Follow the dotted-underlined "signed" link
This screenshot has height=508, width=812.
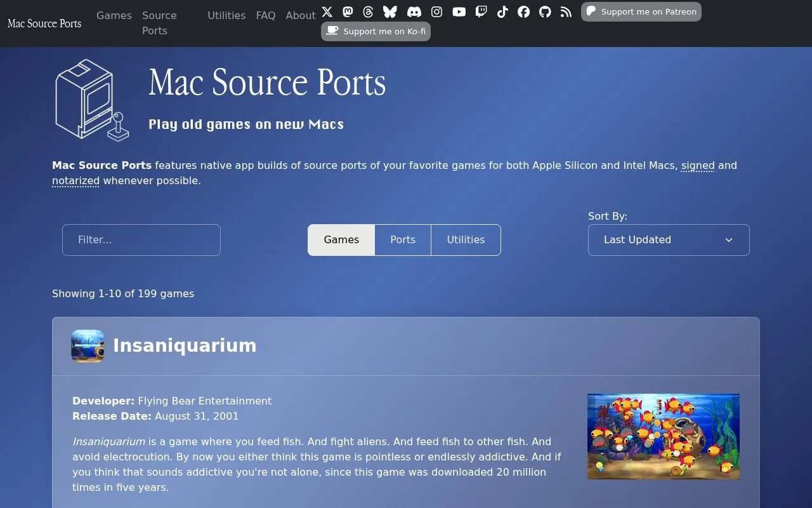coord(698,166)
